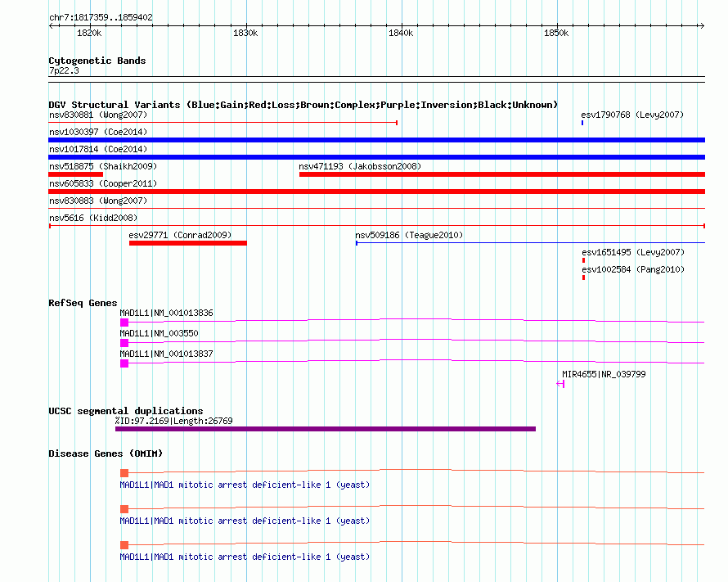The image size is (728, 582).
Task: Select the esv1651495 red variant marker
Action: pos(583,260)
